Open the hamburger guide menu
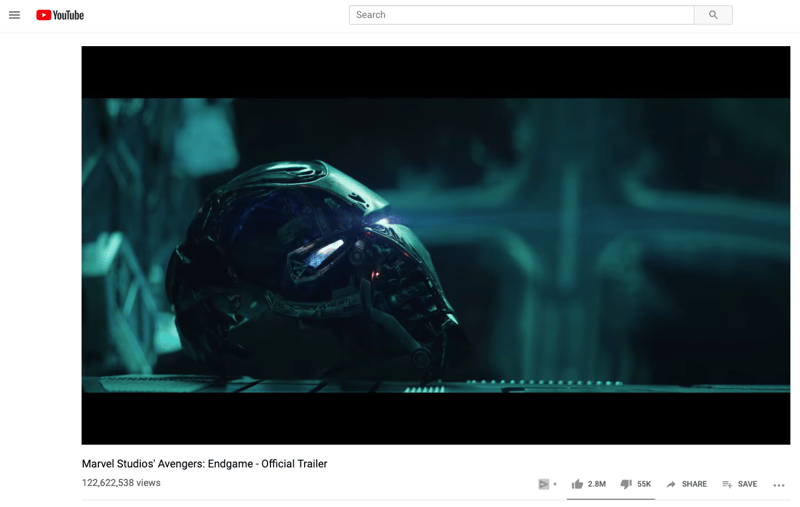Screen dimensions: 800x507 tap(14, 15)
